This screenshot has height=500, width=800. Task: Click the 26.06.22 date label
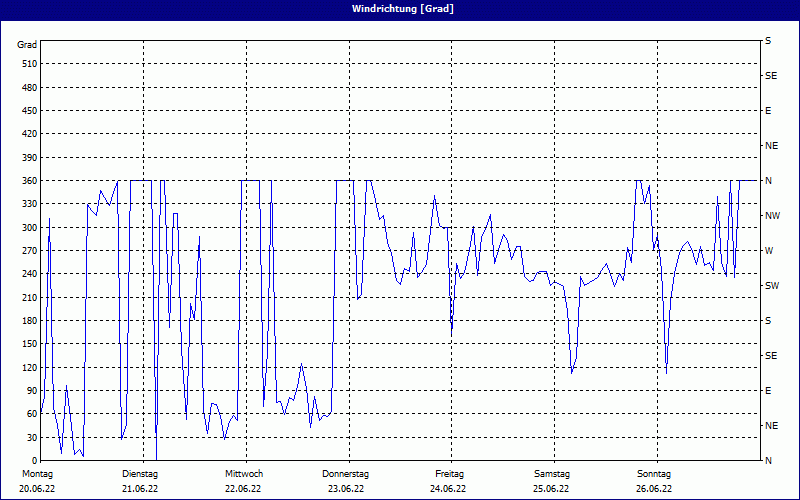(654, 489)
